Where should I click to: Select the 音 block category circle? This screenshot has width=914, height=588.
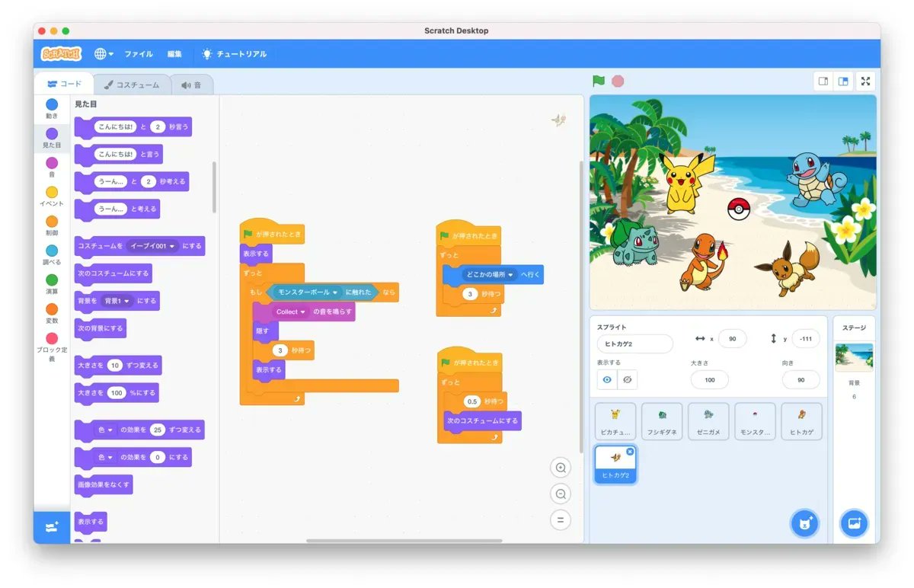tap(51, 163)
